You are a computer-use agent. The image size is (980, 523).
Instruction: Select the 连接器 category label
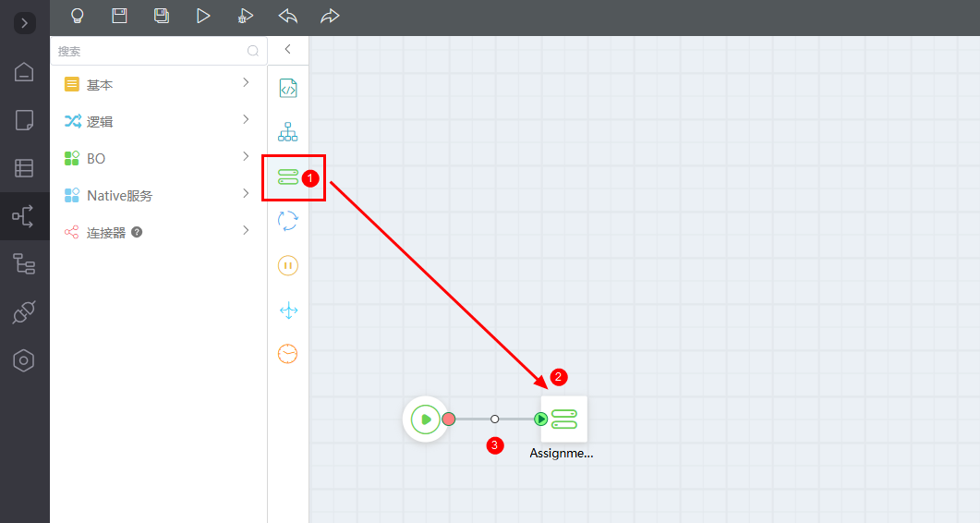pyautogui.click(x=106, y=233)
